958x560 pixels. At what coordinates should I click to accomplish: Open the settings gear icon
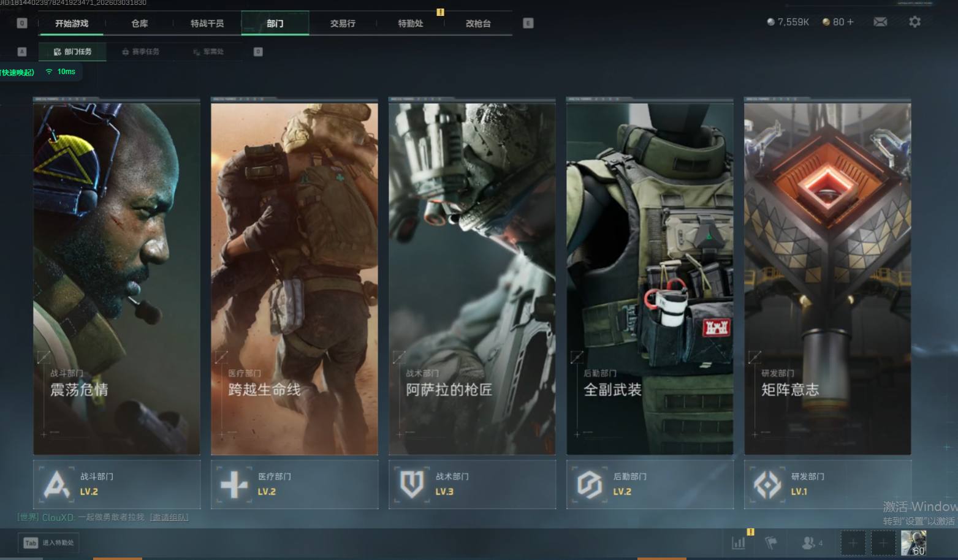pyautogui.click(x=914, y=22)
